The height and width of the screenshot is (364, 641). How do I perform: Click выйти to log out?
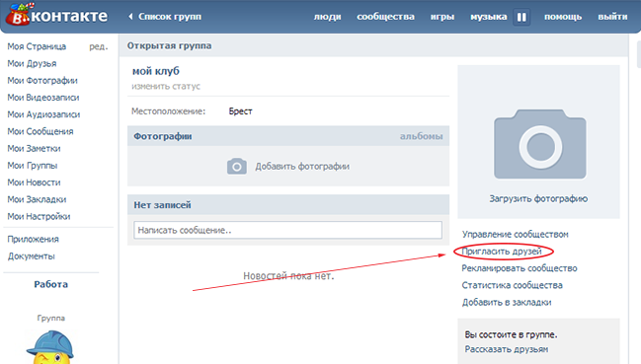coord(612,17)
